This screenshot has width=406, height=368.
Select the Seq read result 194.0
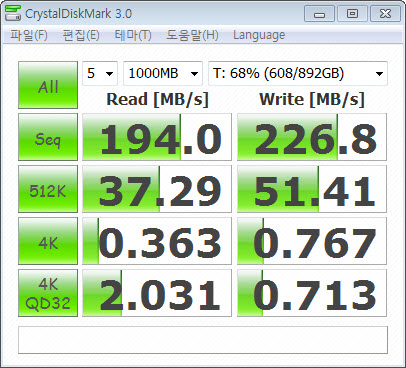point(157,137)
